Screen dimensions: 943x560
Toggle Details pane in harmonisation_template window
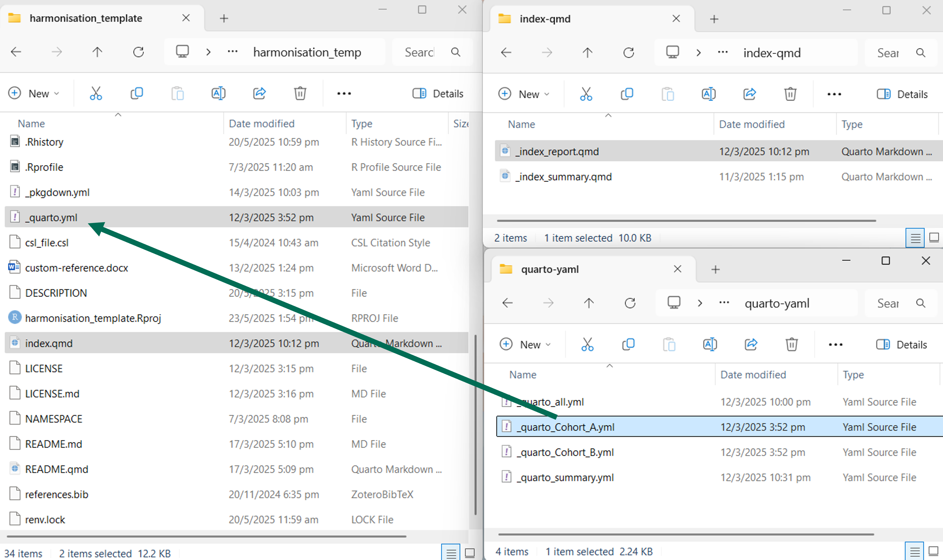(438, 93)
